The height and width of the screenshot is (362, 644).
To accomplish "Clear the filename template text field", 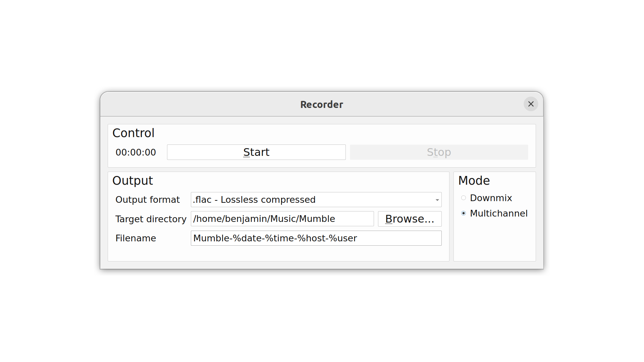I will 316,238.
